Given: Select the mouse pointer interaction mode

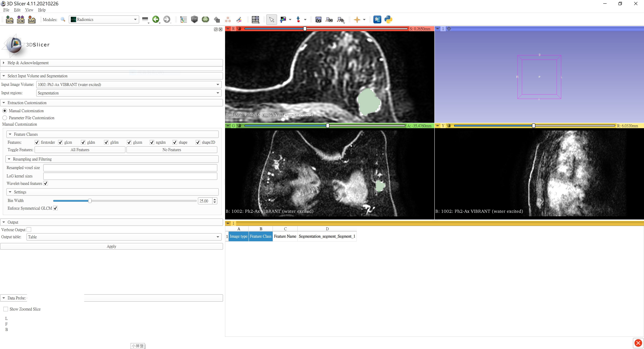Looking at the screenshot, I should pos(272,19).
